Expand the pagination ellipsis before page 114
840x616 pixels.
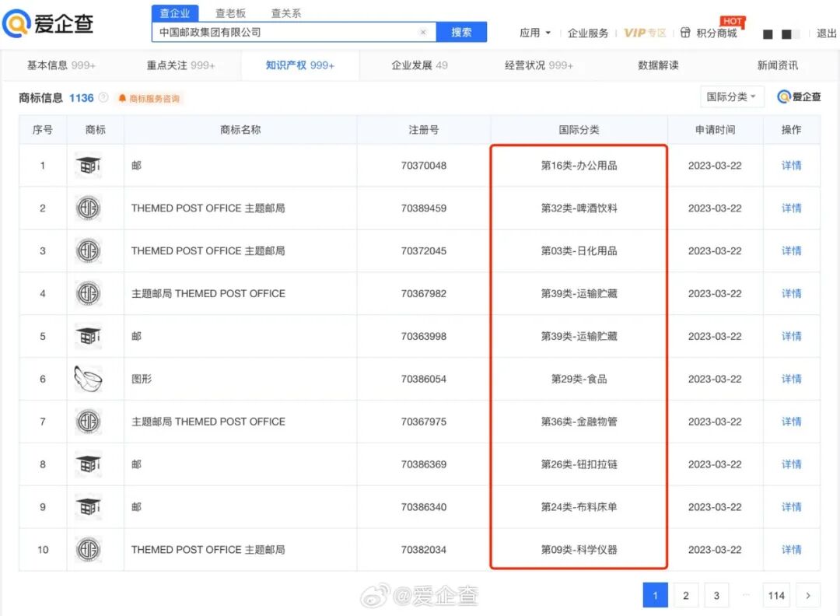(744, 595)
